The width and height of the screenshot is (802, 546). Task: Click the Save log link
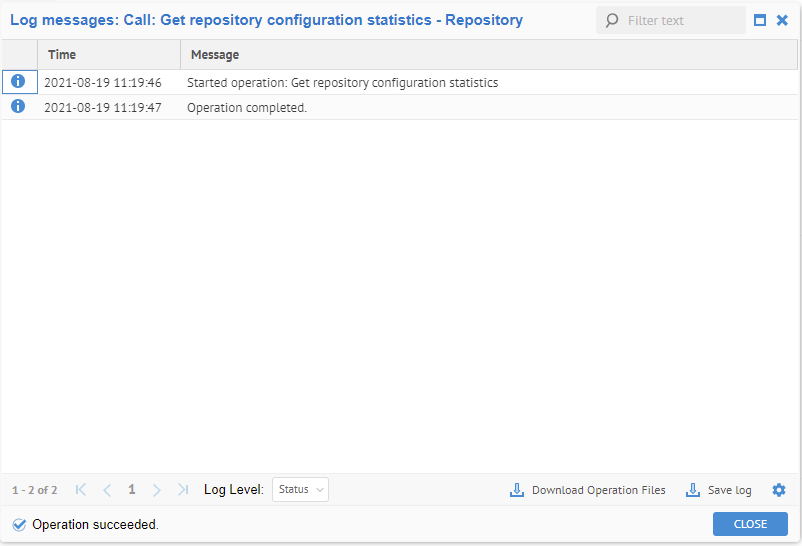(729, 490)
